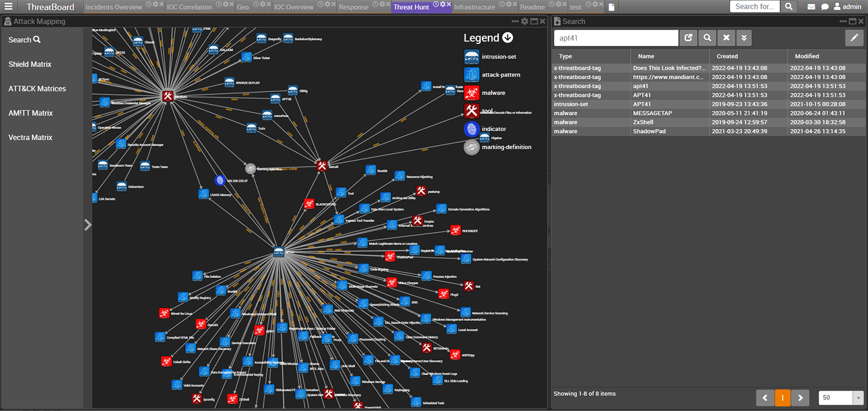
Task: Select the Mimikatz tool node
Action: [168, 96]
